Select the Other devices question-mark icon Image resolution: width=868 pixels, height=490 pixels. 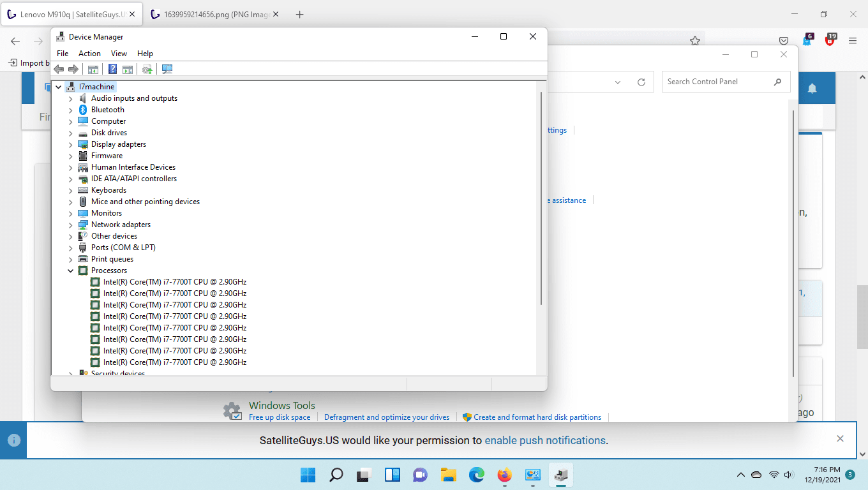pyautogui.click(x=83, y=236)
